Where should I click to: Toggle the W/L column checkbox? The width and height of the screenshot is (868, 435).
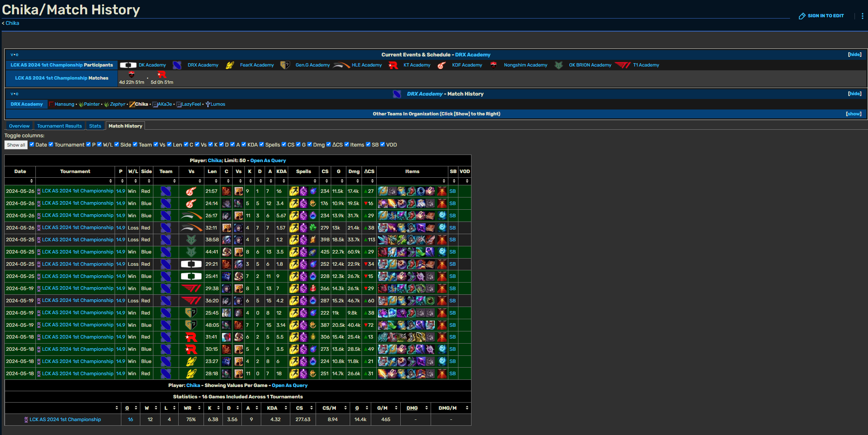pos(99,144)
